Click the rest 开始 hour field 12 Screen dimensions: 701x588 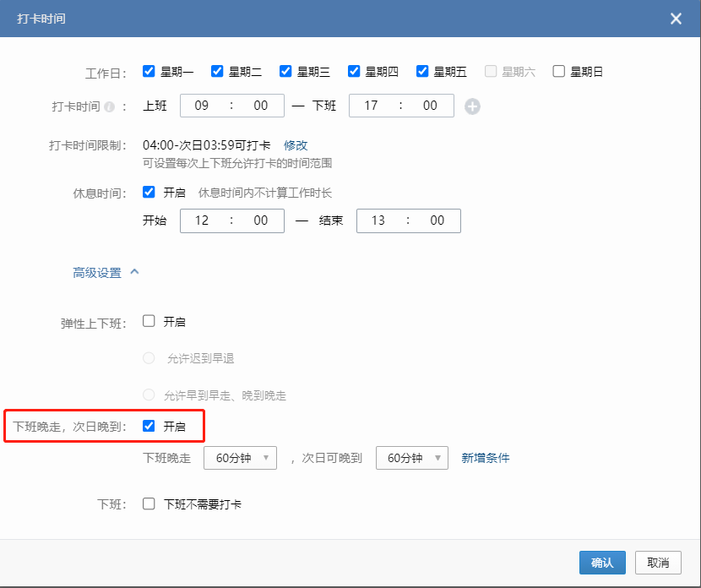pyautogui.click(x=202, y=220)
